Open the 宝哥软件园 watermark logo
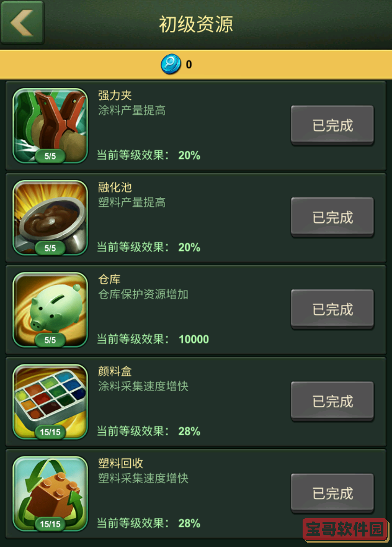This screenshot has width=392, height=547. point(345,530)
